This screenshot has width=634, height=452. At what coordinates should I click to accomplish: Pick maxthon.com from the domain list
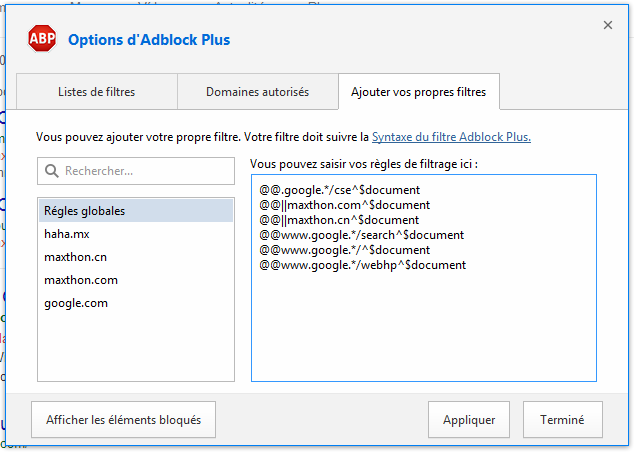pyautogui.click(x=136, y=280)
